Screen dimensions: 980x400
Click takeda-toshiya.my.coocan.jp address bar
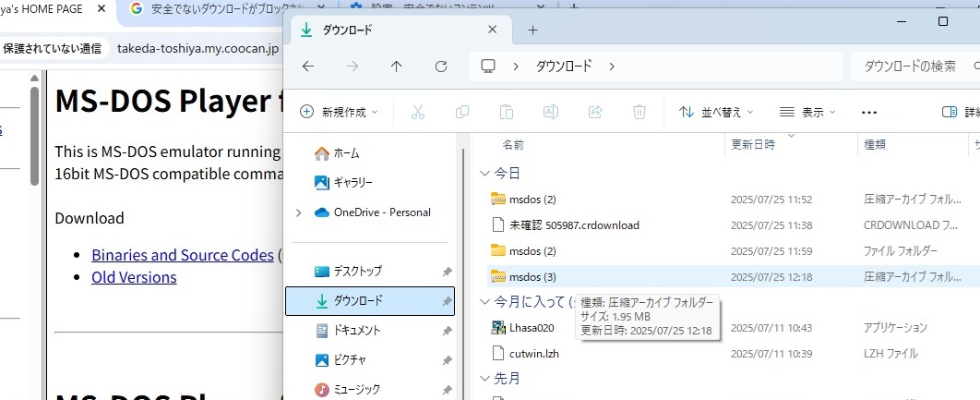pyautogui.click(x=197, y=48)
